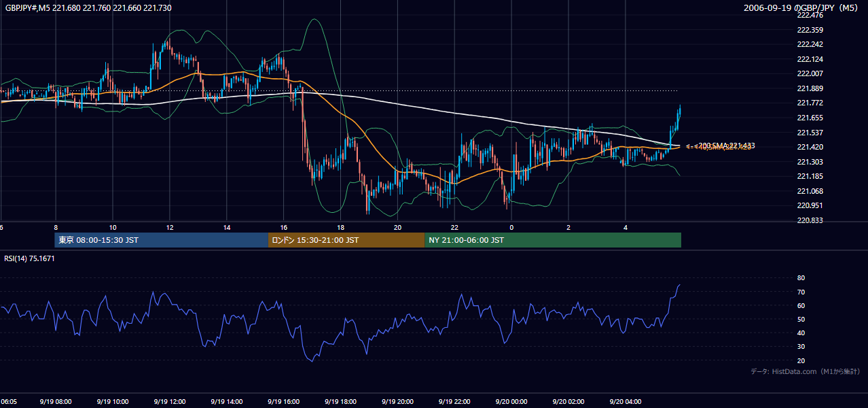The height and width of the screenshot is (408, 868).
Task: Click RSI scale value 40
Action: [x=801, y=333]
